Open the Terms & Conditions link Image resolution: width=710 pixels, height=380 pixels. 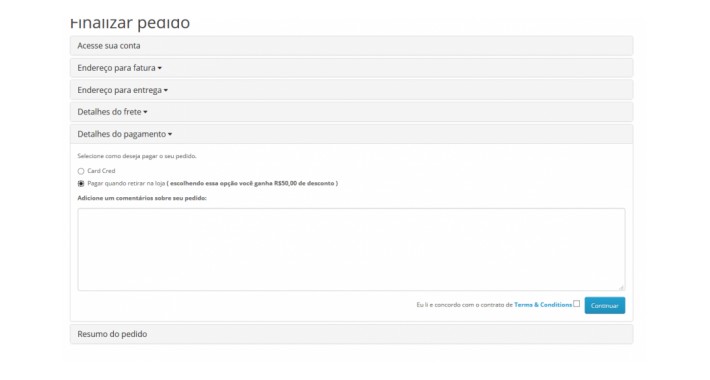pos(543,305)
